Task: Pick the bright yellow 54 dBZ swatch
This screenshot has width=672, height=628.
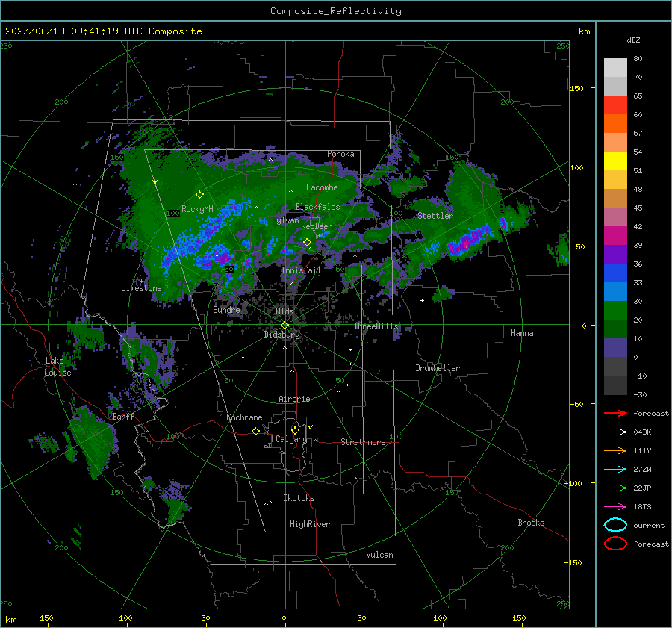Action: coord(615,161)
